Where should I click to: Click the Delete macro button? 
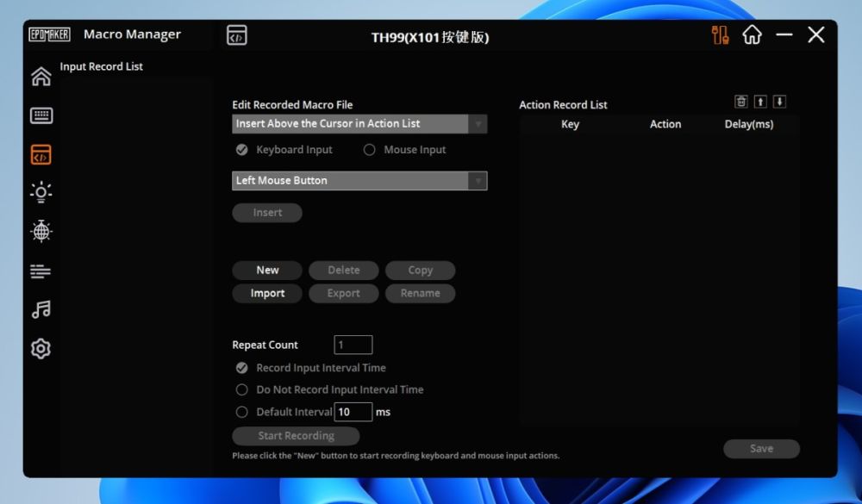point(344,270)
